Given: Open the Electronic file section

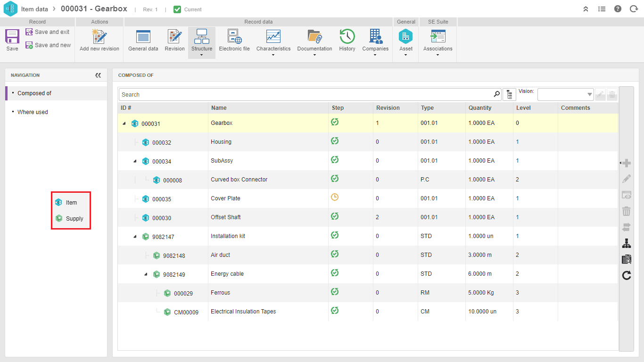Looking at the screenshot, I should [x=234, y=40].
